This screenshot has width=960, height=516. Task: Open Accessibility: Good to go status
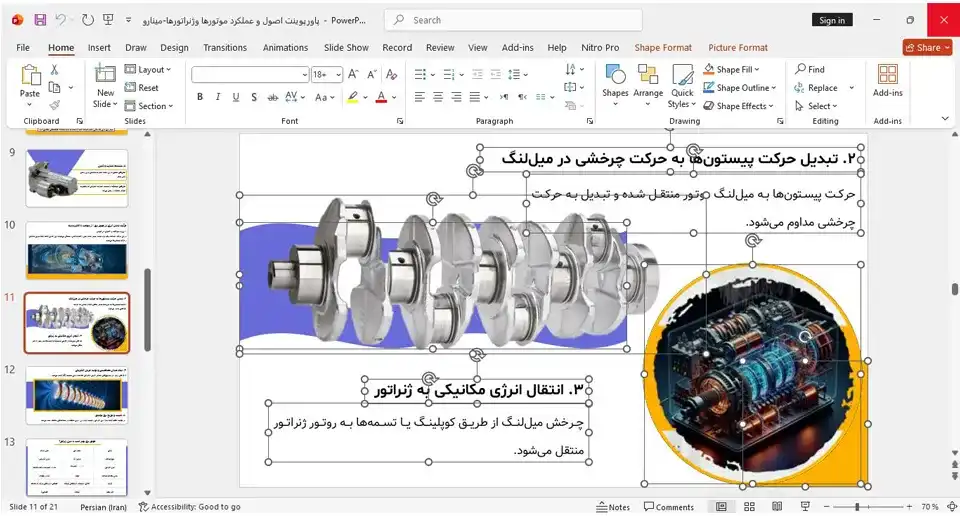190,507
